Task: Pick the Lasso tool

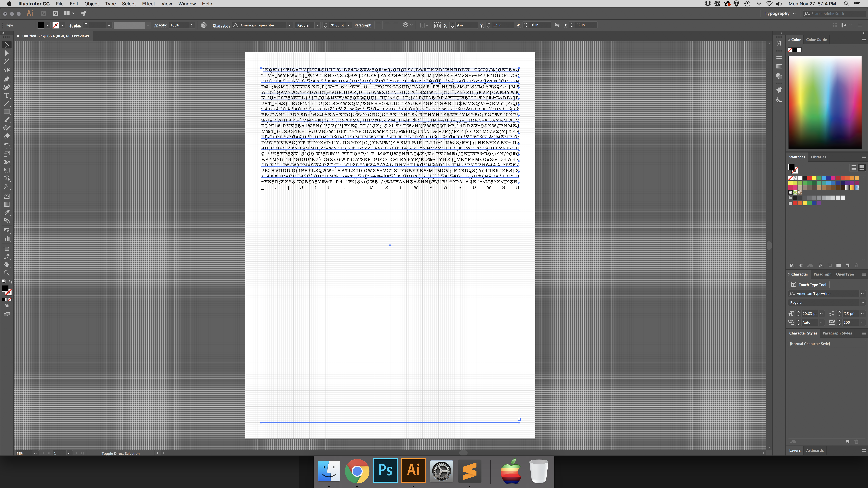Action: pyautogui.click(x=7, y=69)
